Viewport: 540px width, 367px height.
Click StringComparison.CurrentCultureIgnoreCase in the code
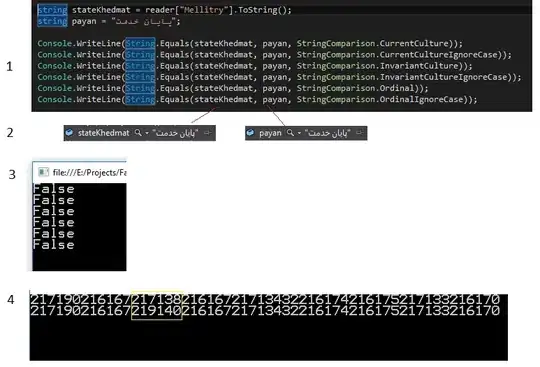point(397,55)
